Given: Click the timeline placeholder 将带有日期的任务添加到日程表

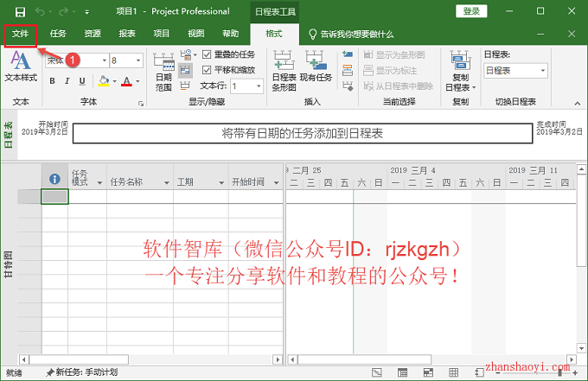Looking at the screenshot, I should 303,133.
